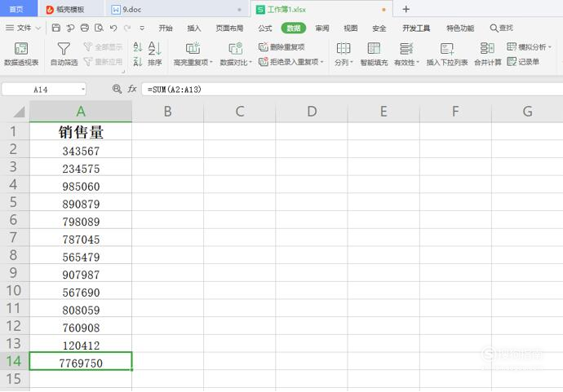Click the 全部显示 filter option

click(103, 46)
